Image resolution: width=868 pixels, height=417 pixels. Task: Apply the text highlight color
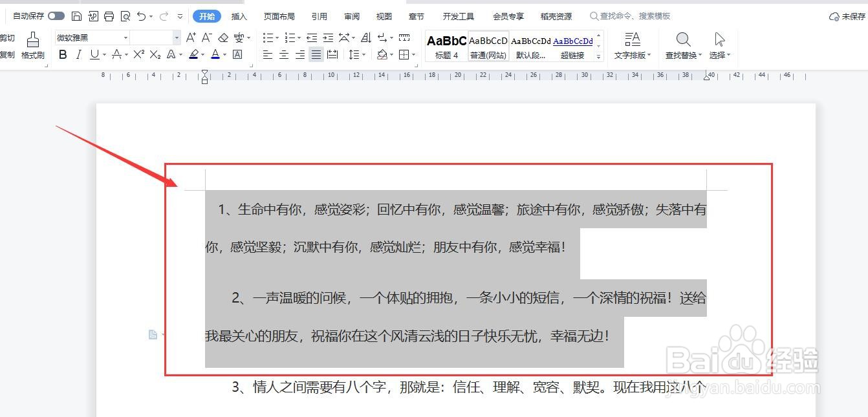[x=193, y=55]
